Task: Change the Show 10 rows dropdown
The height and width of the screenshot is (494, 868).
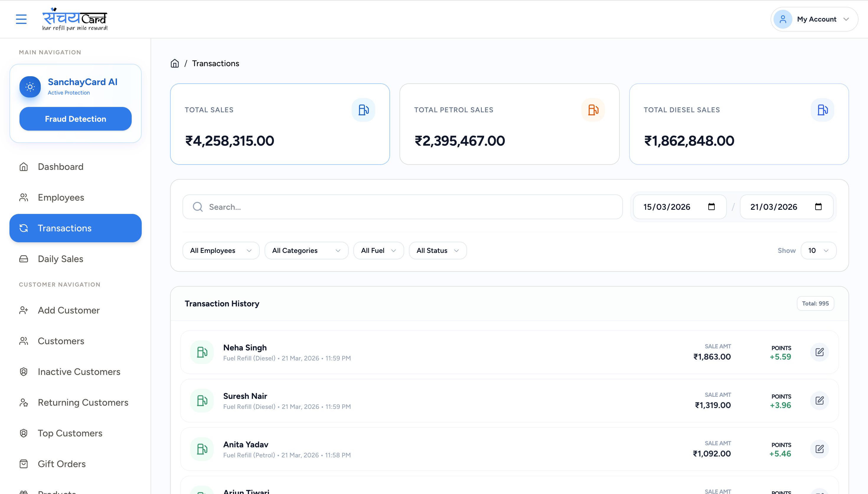Action: (818, 251)
